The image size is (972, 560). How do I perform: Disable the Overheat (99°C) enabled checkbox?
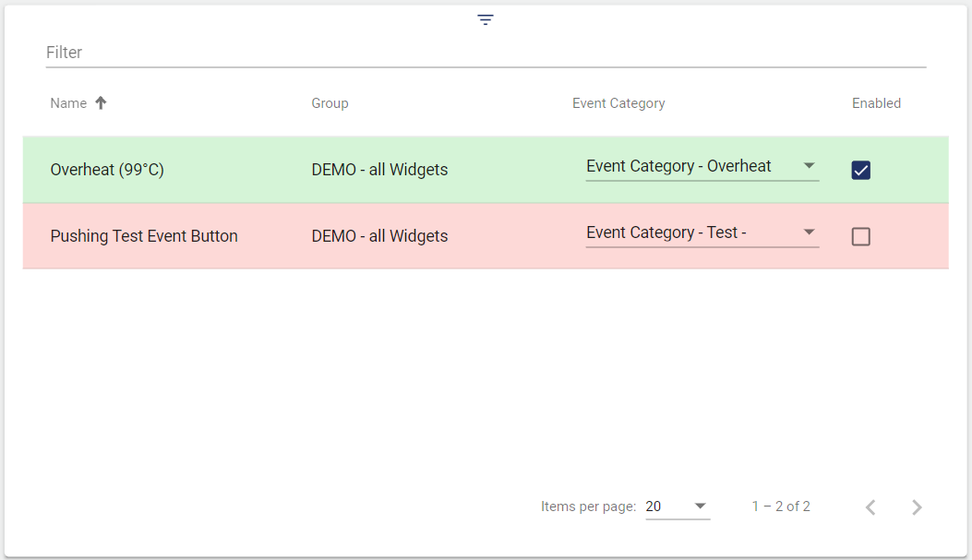(860, 170)
